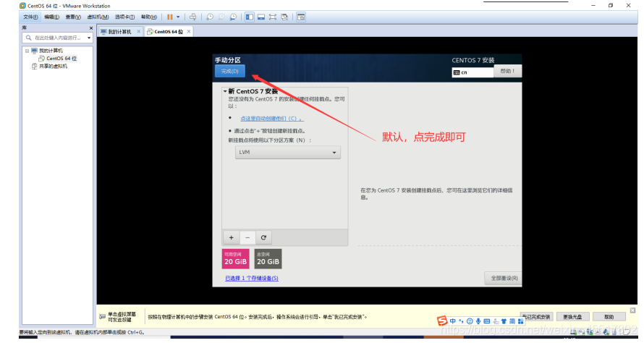Take a VM snapshot via the clock icon
Image resolution: width=644 pixels, height=343 pixels.
(x=209, y=17)
